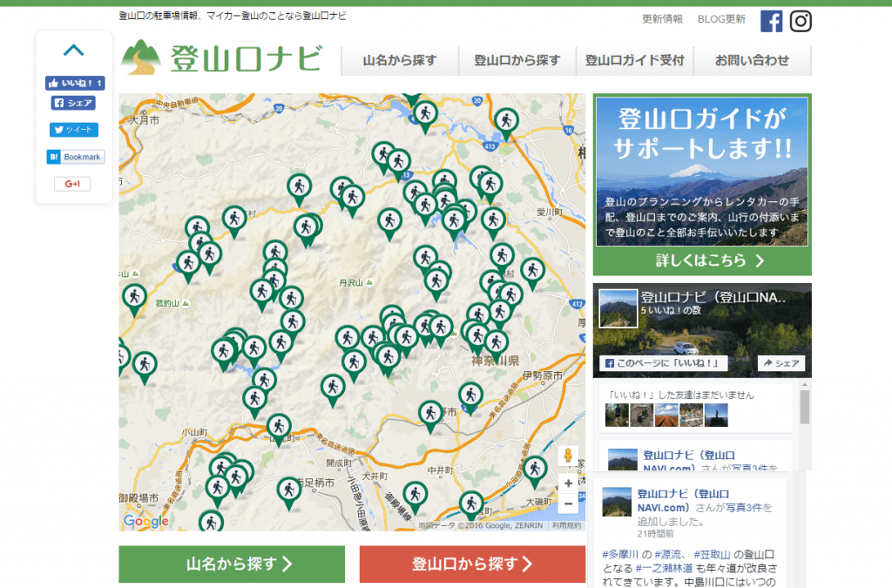Open the お問い合わせ navigation menu
The image size is (892, 588).
752,61
